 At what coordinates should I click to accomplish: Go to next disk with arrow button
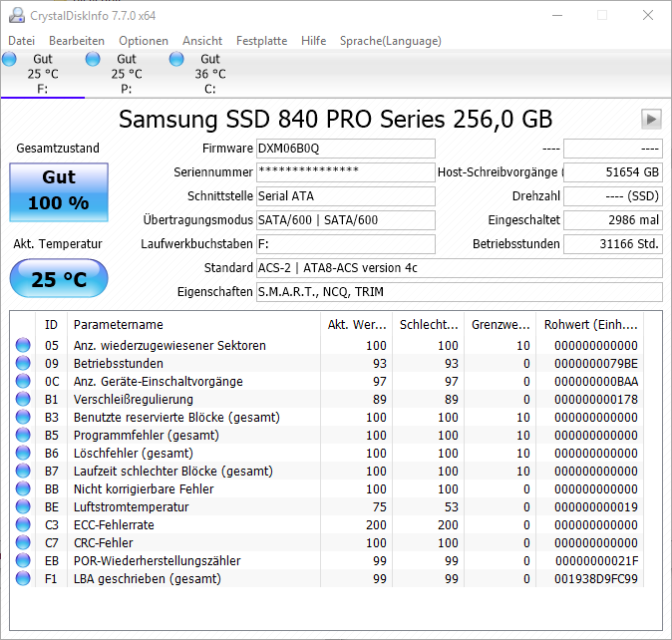[651, 119]
